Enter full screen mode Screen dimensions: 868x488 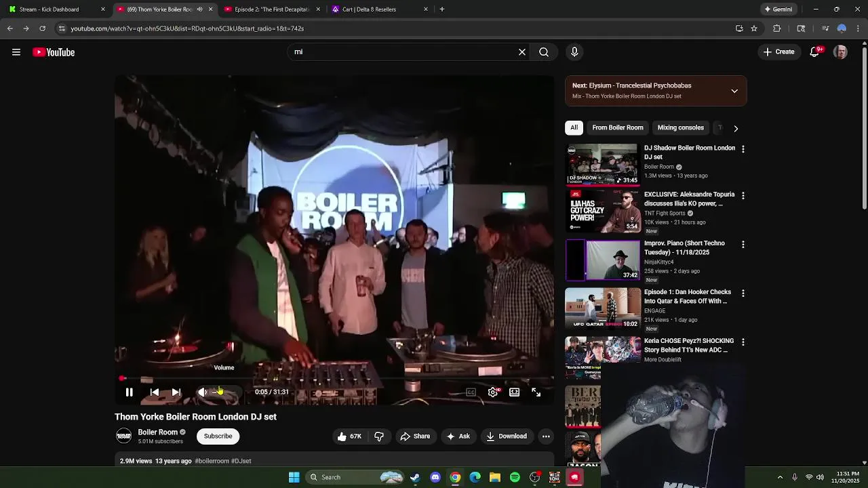(536, 392)
